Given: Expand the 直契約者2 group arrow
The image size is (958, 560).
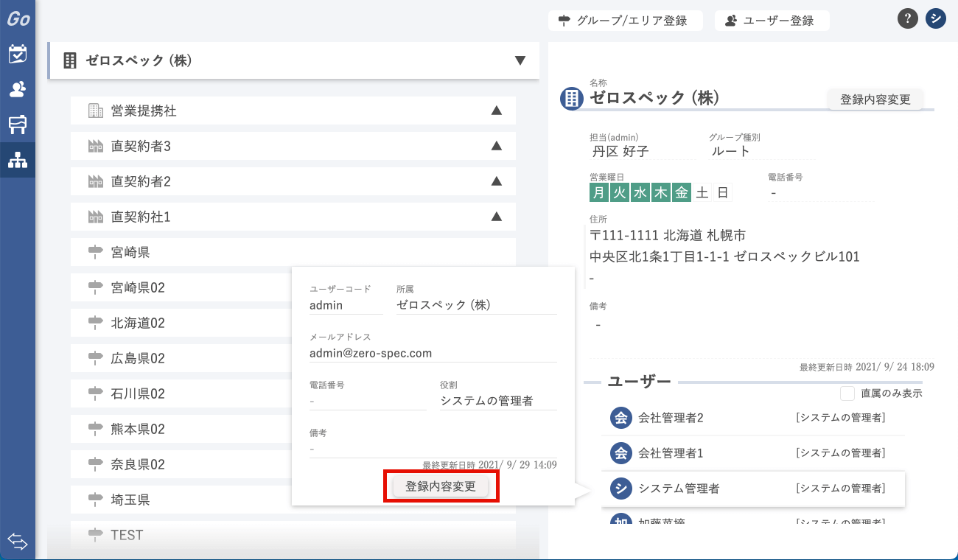Looking at the screenshot, I should click(x=497, y=181).
